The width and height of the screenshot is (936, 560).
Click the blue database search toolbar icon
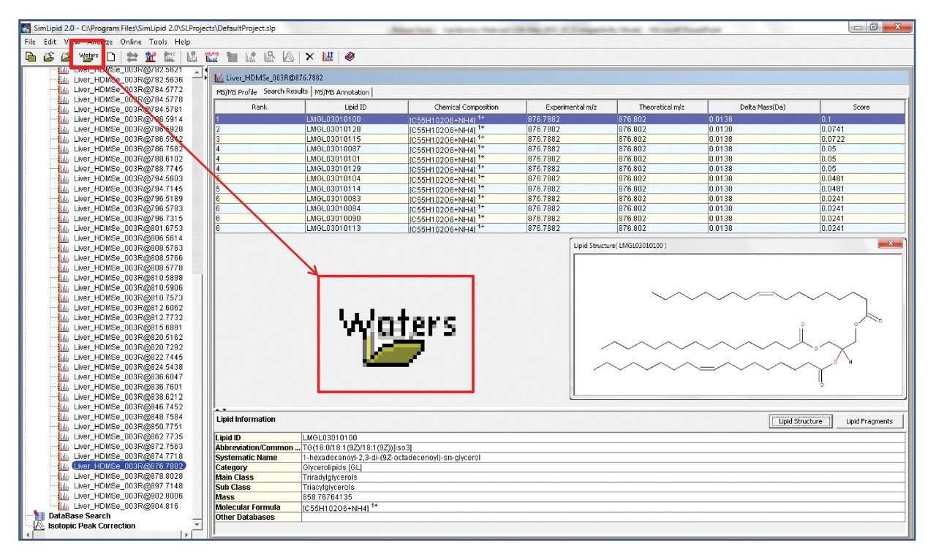(x=151, y=56)
